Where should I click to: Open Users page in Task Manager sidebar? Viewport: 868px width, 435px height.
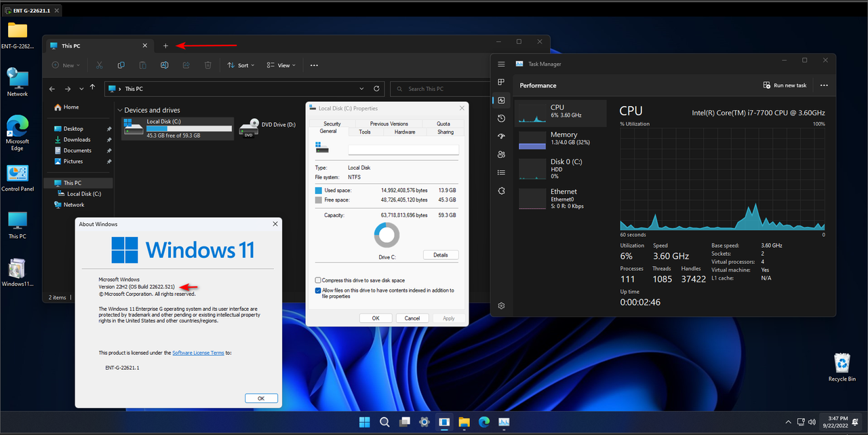[501, 155]
